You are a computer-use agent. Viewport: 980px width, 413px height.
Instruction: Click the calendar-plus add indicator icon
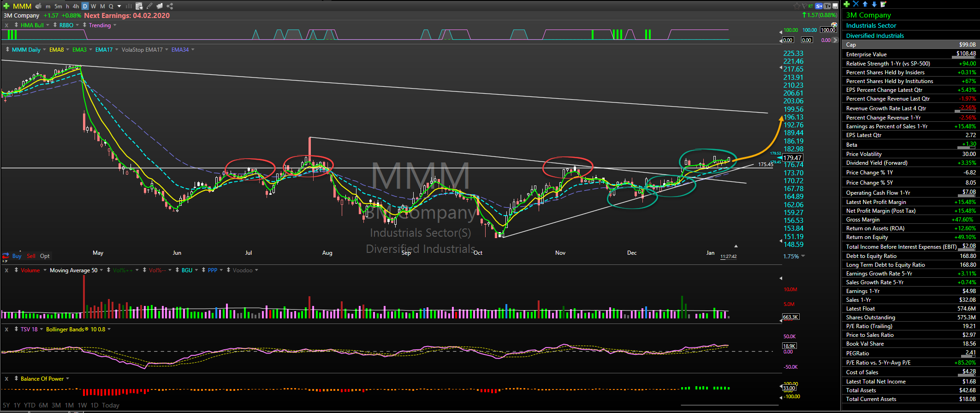pos(139,6)
